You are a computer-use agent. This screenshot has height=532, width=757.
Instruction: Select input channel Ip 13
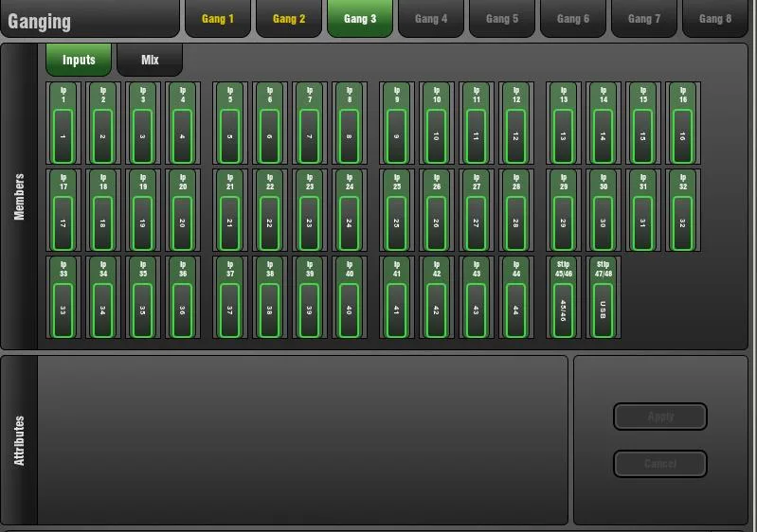(564, 123)
